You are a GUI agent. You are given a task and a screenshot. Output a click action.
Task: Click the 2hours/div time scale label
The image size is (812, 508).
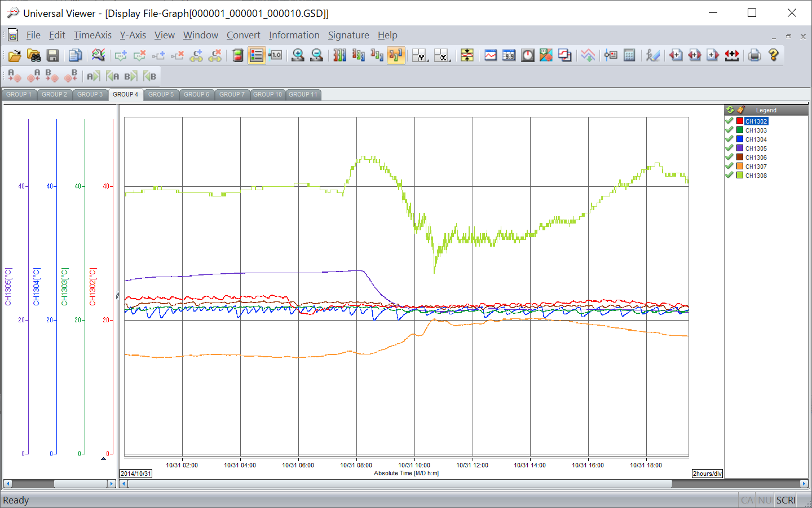pos(707,474)
